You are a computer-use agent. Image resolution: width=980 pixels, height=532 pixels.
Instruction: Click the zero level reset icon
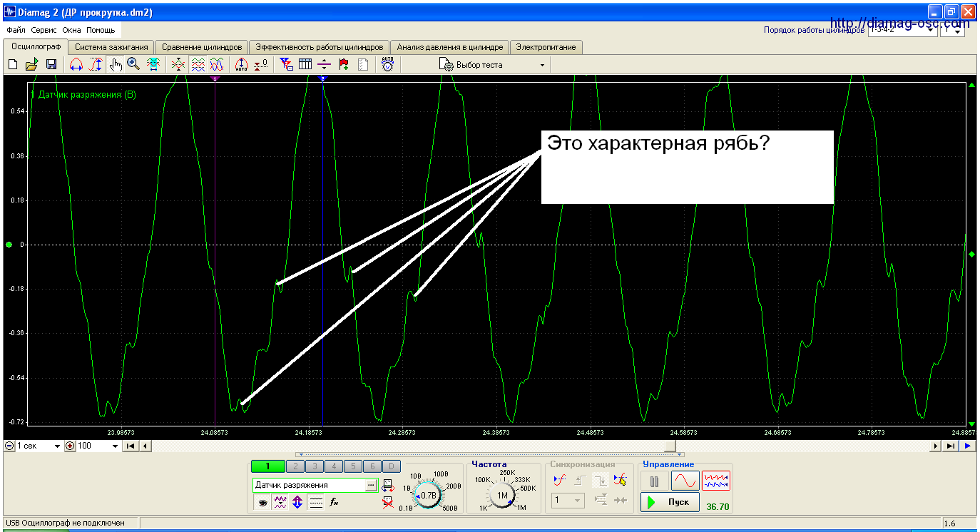pyautogui.click(x=261, y=65)
